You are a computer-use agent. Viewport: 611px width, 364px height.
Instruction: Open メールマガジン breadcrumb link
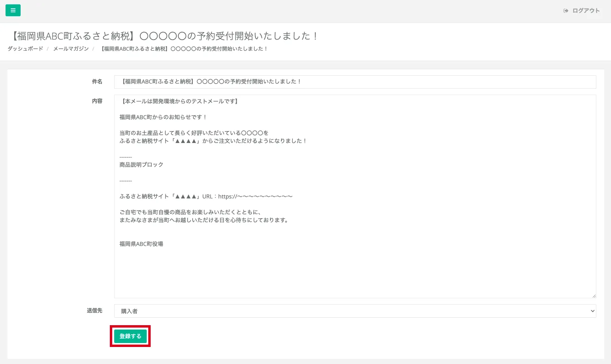71,49
